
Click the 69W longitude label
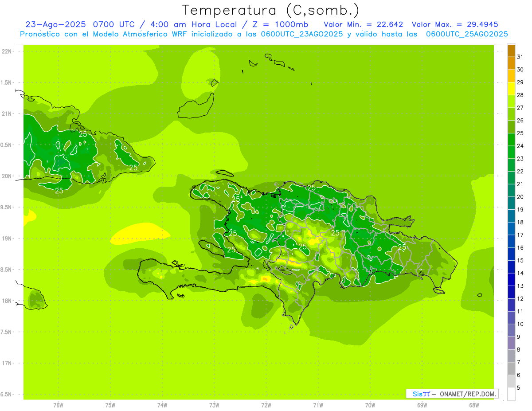point(422,405)
